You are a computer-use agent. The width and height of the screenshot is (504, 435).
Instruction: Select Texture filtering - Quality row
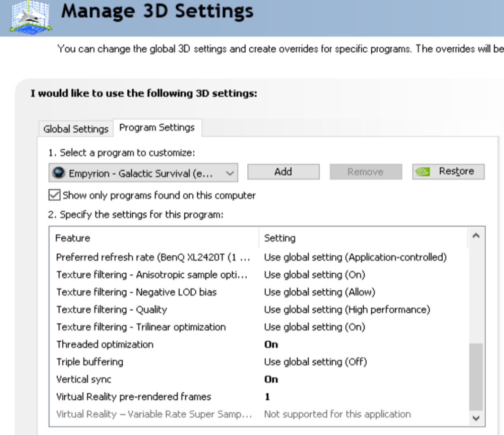click(x=112, y=310)
